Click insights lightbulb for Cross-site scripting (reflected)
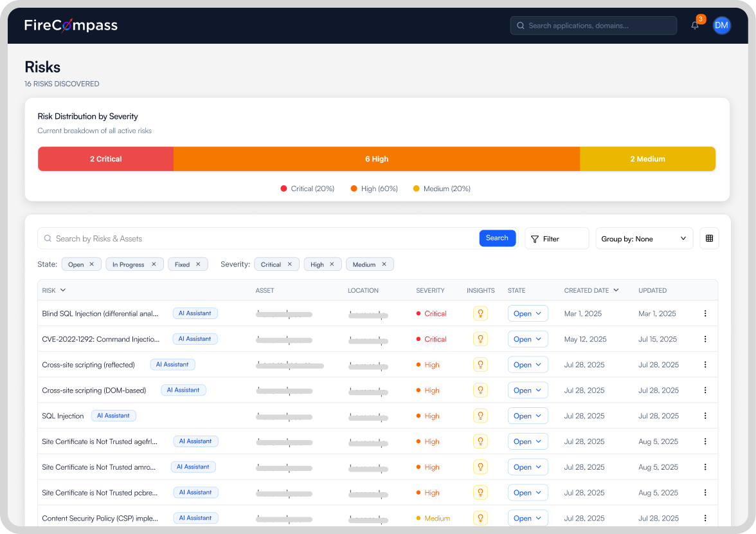This screenshot has width=756, height=534. pyautogui.click(x=480, y=365)
